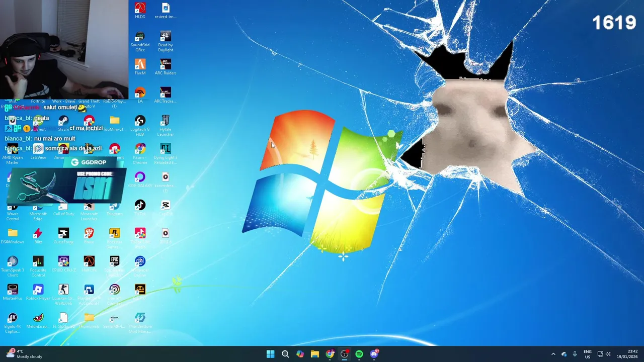
Task: Launch Focusrite Control shortcut
Action: pyautogui.click(x=38, y=266)
